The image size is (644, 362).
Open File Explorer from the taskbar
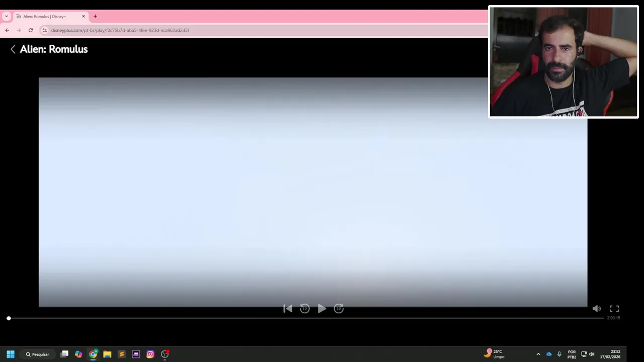[107, 354]
